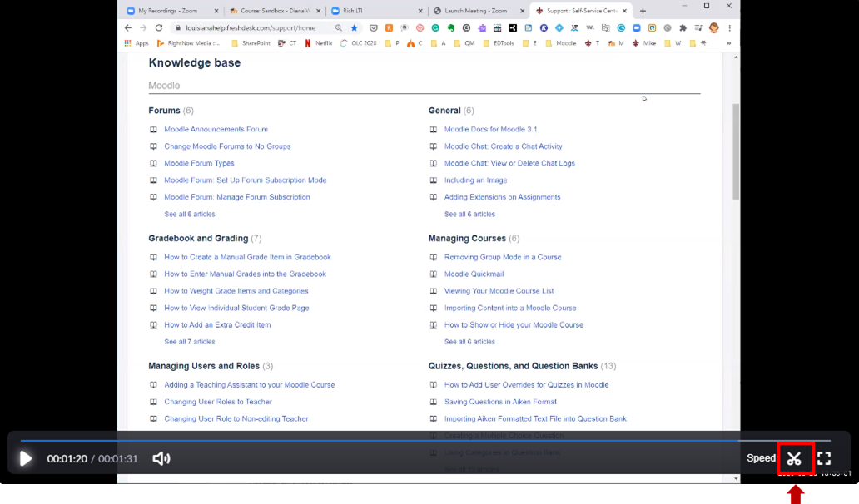The image size is (859, 504).
Task: Switch to the Rich LTI tab
Action: point(352,11)
